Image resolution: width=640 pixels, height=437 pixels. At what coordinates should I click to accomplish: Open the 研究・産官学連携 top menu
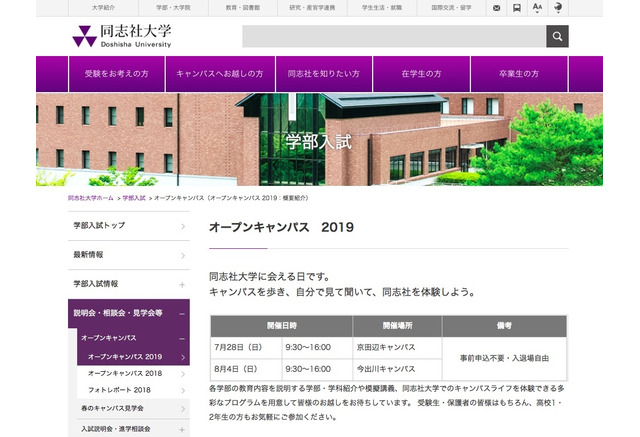312,8
